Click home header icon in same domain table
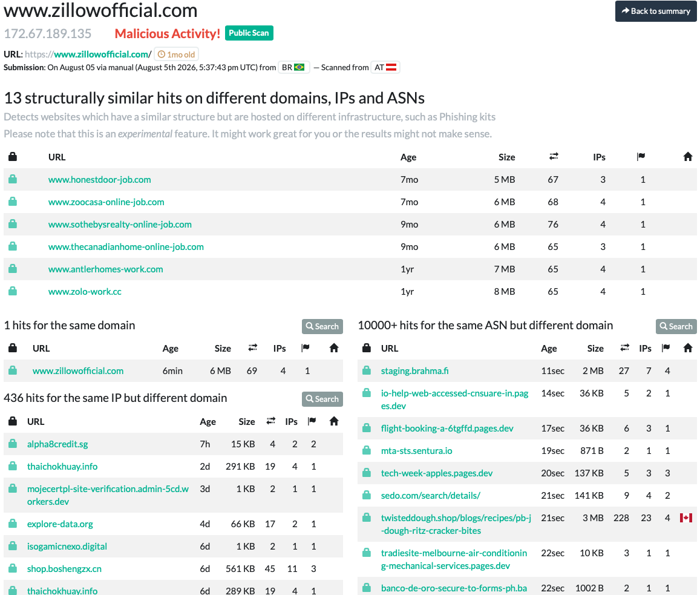 pyautogui.click(x=334, y=347)
